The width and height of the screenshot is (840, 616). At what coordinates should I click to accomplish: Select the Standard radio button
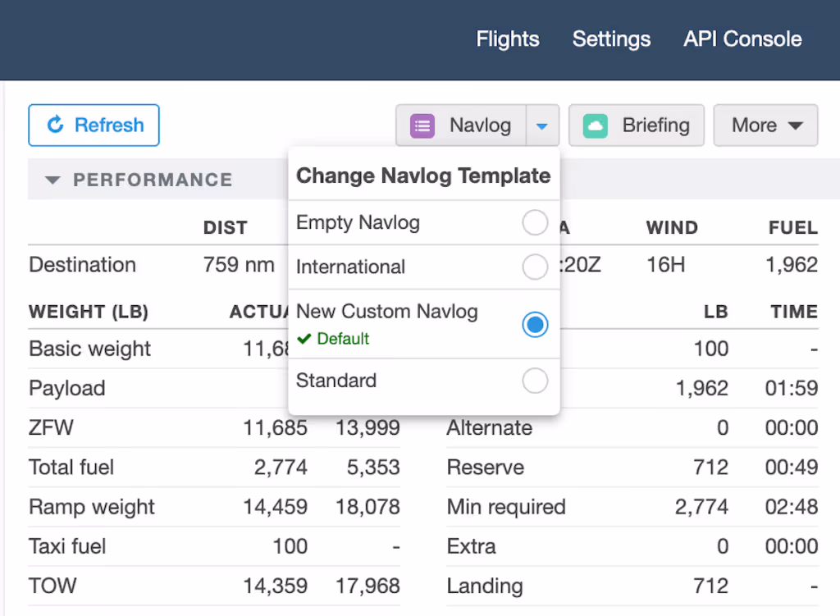[535, 381]
